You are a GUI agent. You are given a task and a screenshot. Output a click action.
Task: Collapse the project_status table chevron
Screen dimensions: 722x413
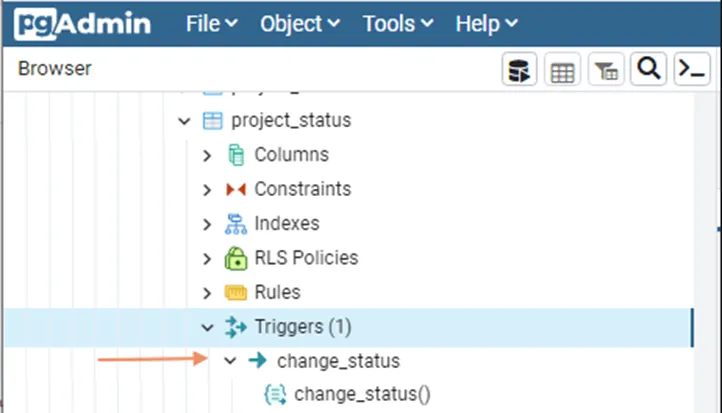(184, 121)
